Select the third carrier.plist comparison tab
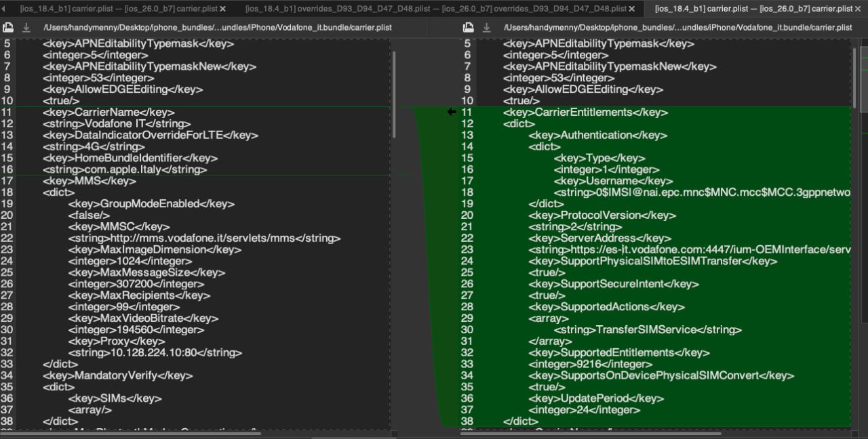The width and height of the screenshot is (868, 439). tap(753, 9)
